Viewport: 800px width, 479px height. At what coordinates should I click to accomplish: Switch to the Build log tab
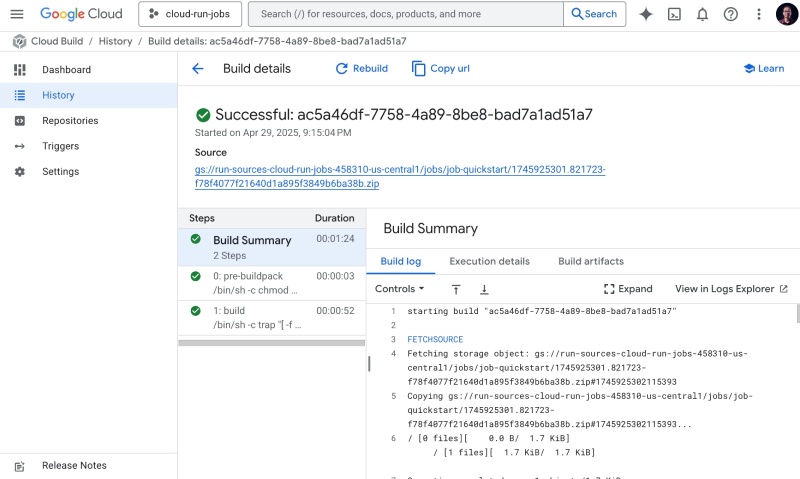point(401,261)
